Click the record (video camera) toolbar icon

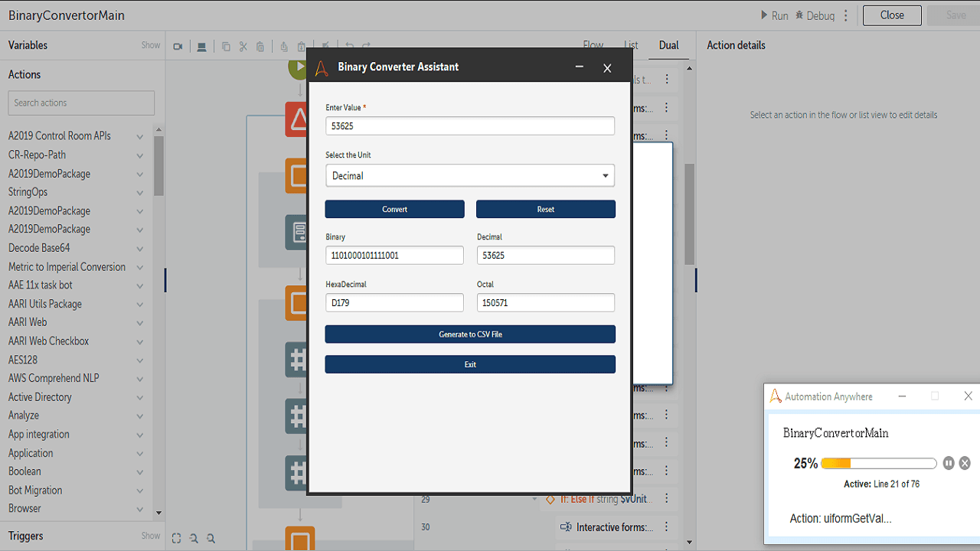(178, 47)
